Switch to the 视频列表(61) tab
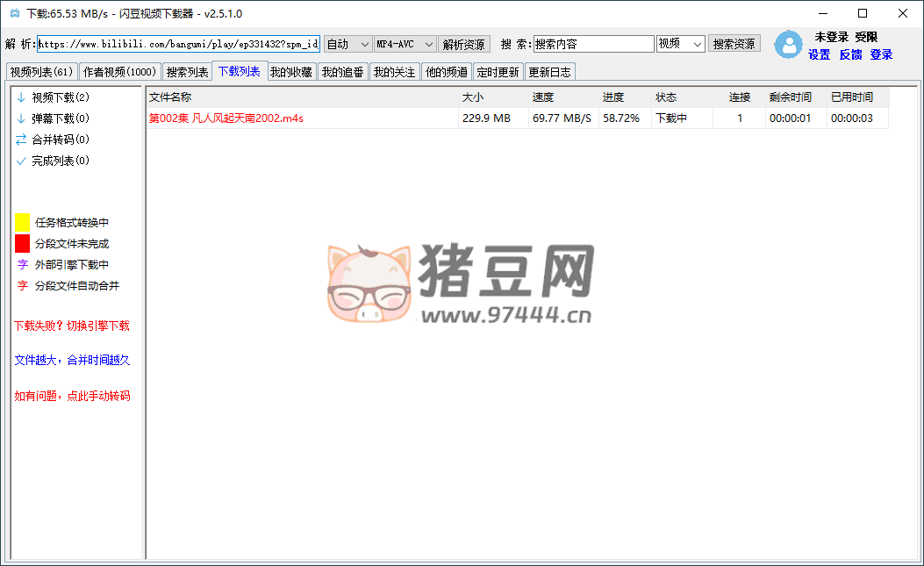This screenshot has height=566, width=924. tap(41, 72)
